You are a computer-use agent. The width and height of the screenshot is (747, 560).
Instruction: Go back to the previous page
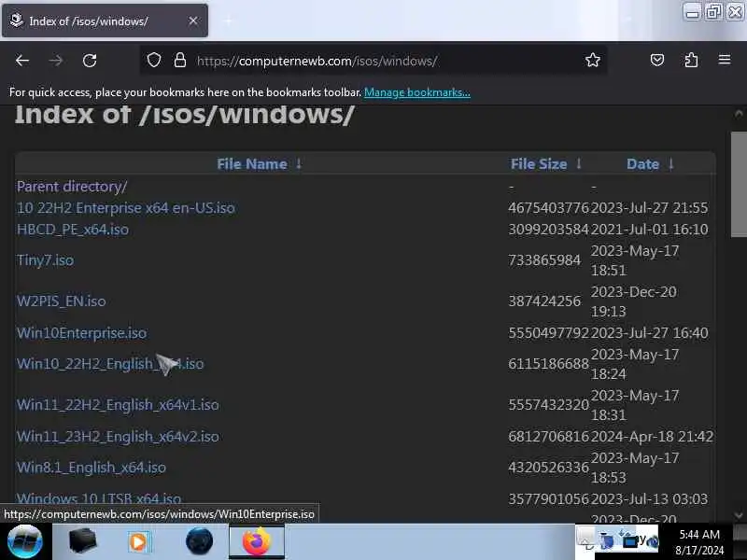[22, 61]
